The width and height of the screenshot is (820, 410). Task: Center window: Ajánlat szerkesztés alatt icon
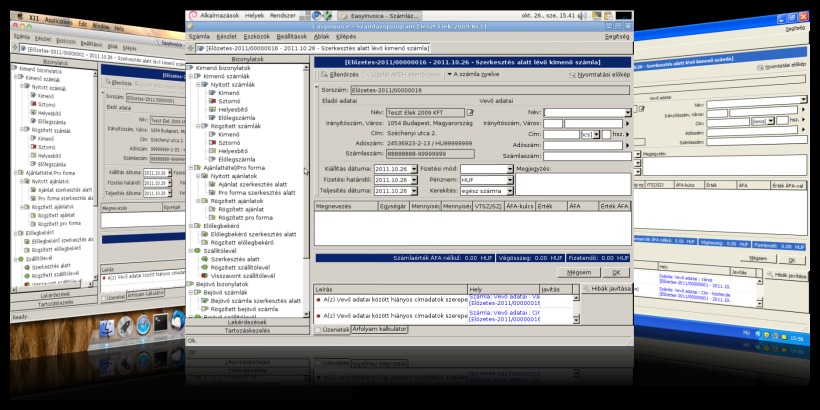[x=212, y=184]
